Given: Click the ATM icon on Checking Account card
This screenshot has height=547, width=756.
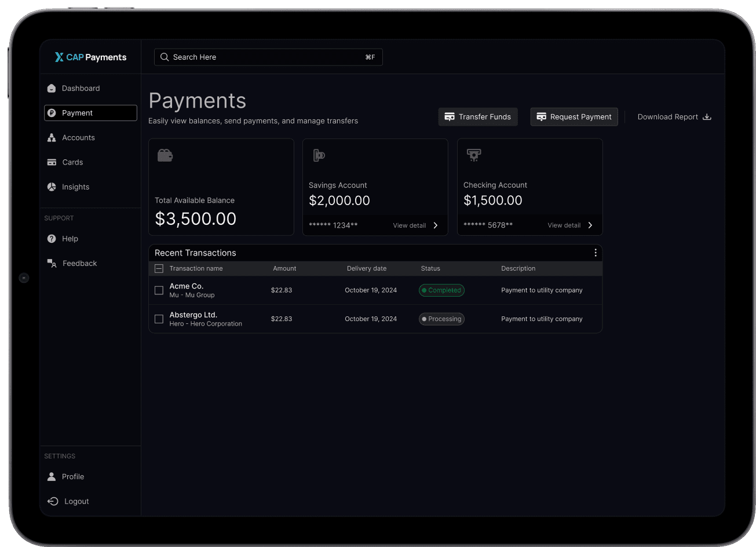Looking at the screenshot, I should click(473, 155).
